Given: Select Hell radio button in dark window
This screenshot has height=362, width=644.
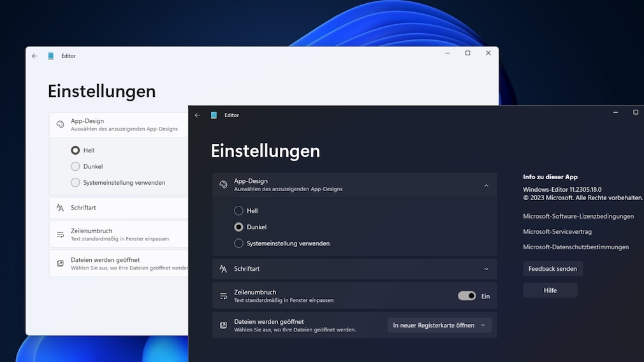Looking at the screenshot, I should click(238, 210).
